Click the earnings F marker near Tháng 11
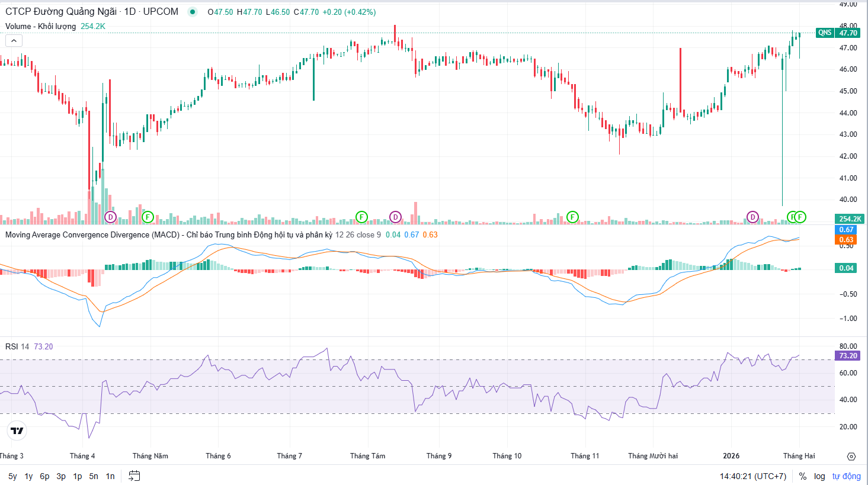The image size is (868, 485). pyautogui.click(x=572, y=217)
